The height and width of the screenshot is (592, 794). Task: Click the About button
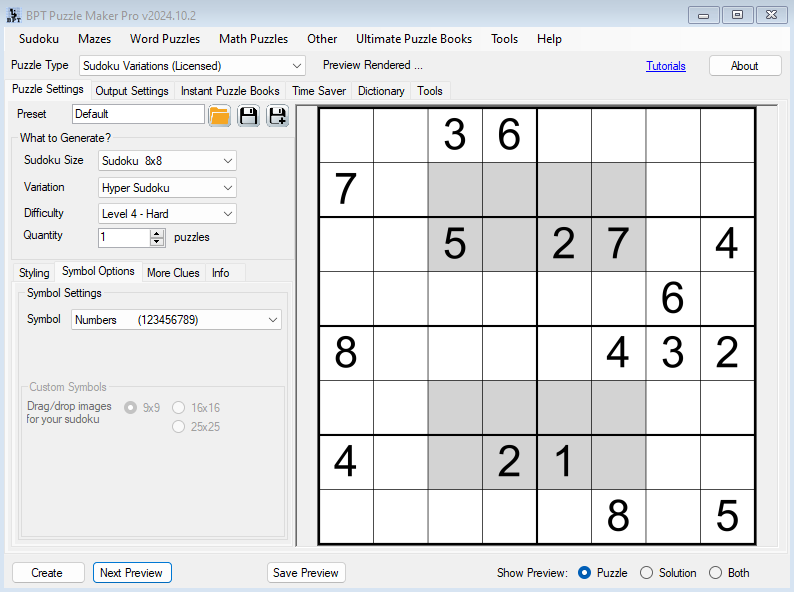744,66
